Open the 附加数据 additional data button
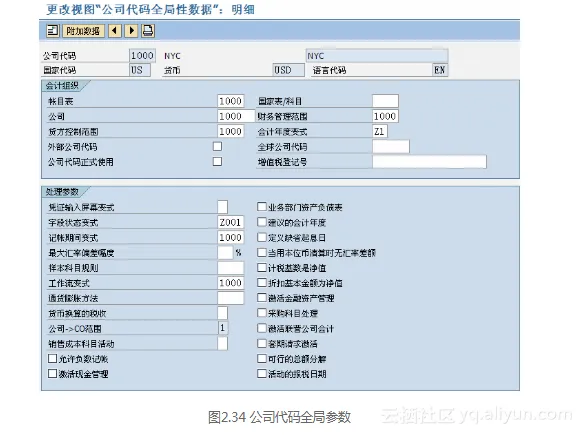Screen dimensions: 583x435 pyautogui.click(x=83, y=30)
